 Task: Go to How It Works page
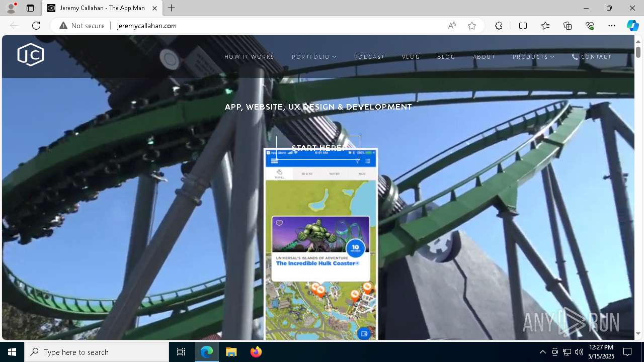point(250,57)
